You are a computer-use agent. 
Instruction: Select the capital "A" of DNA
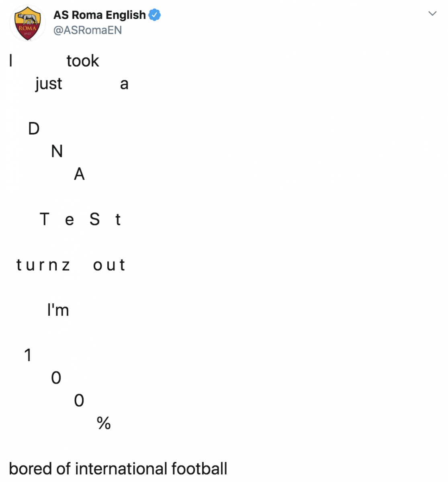[80, 174]
